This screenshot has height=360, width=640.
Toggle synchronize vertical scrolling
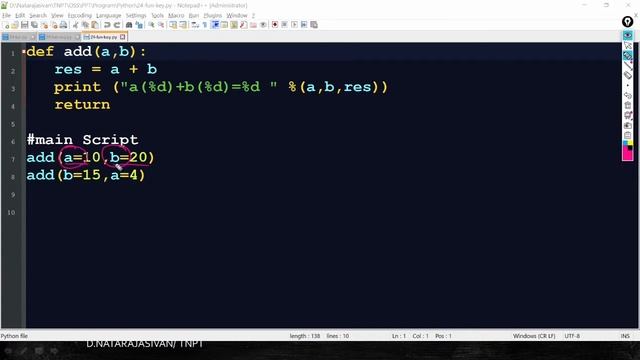coord(173,25)
